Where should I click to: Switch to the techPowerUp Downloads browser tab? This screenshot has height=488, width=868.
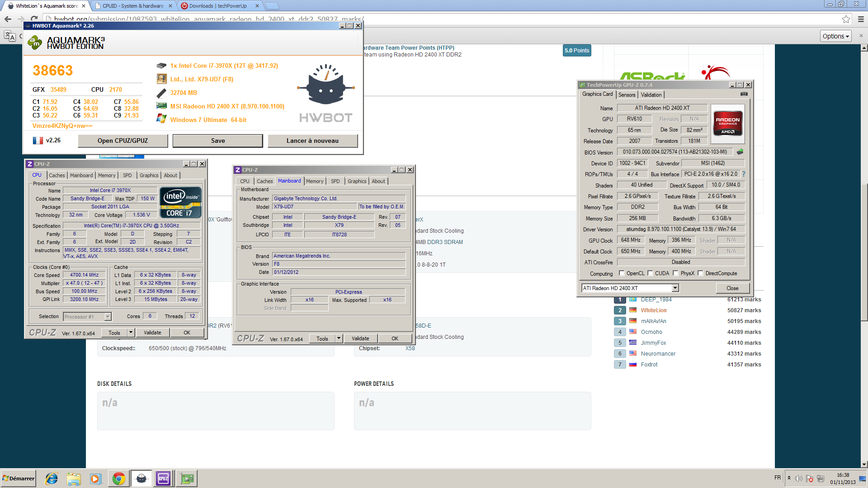pyautogui.click(x=220, y=6)
